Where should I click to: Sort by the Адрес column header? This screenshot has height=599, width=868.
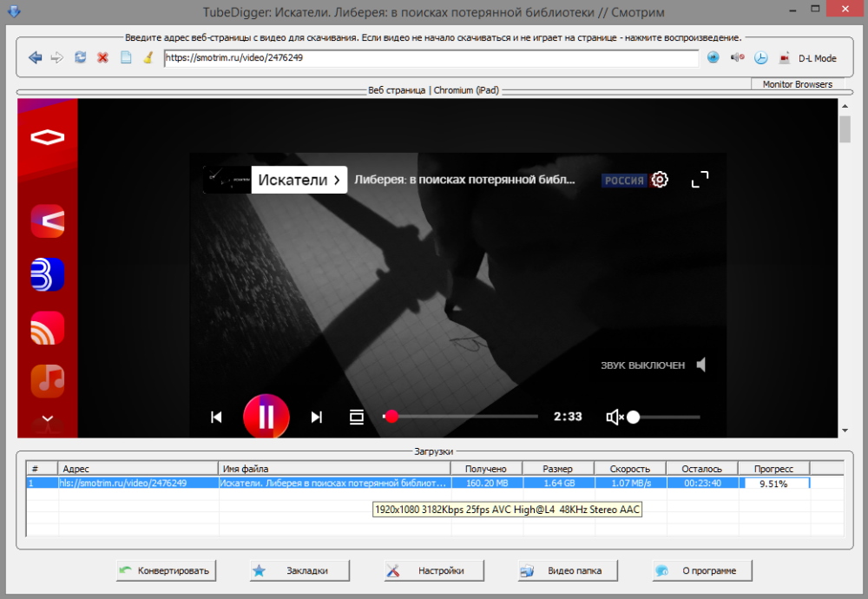tap(138, 469)
